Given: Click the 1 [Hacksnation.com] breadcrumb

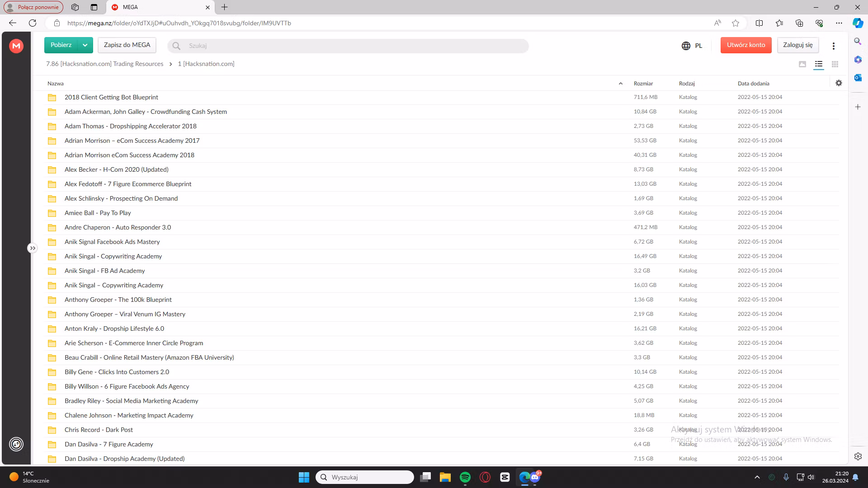Looking at the screenshot, I should tap(206, 64).
